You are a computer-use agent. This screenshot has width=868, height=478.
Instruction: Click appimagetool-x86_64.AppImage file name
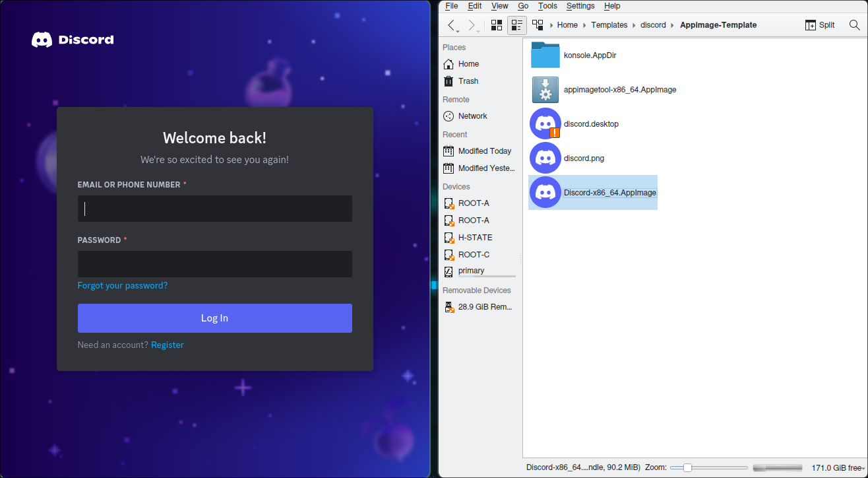point(620,90)
